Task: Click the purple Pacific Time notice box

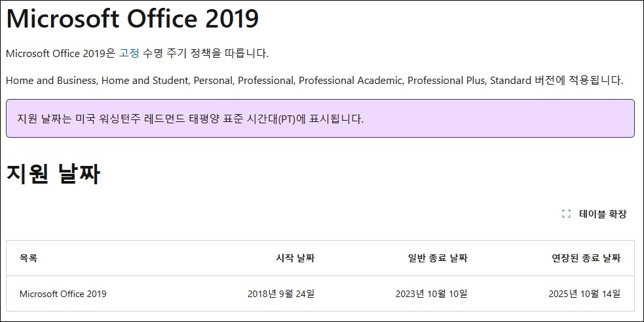Action: pyautogui.click(x=320, y=119)
